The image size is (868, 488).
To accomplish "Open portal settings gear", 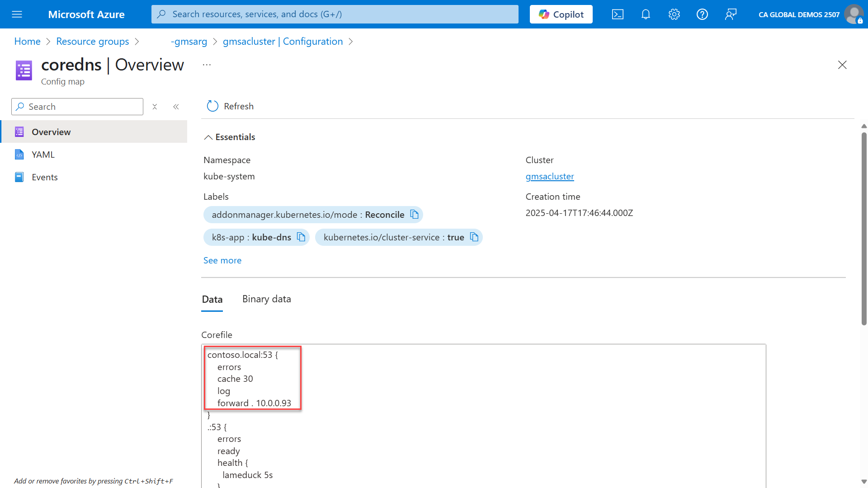I will coord(674,14).
